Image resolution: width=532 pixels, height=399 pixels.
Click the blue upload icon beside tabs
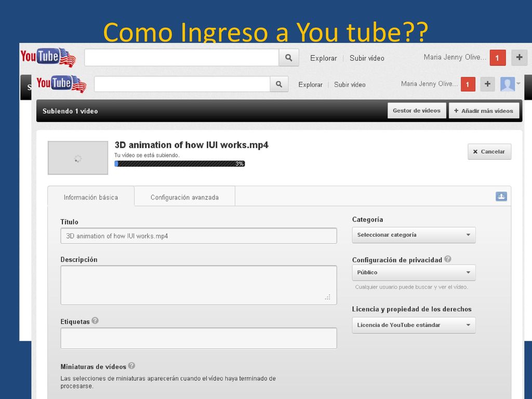pyautogui.click(x=501, y=196)
